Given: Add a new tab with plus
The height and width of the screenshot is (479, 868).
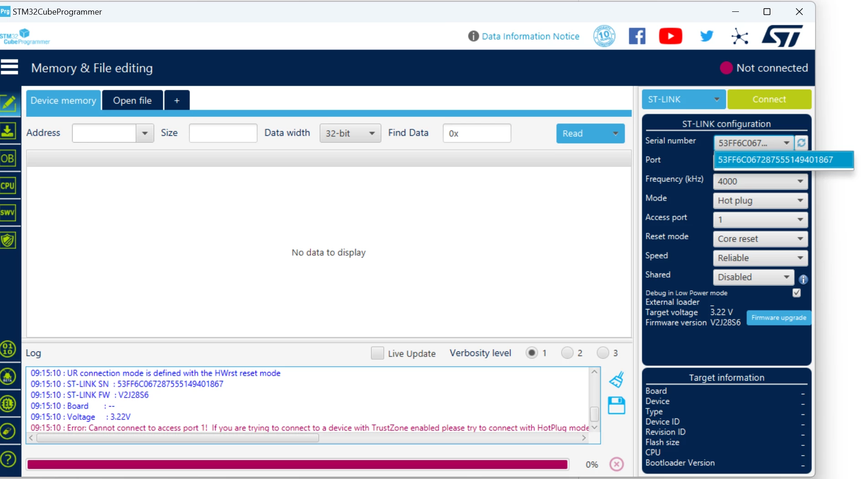Looking at the screenshot, I should [x=177, y=100].
